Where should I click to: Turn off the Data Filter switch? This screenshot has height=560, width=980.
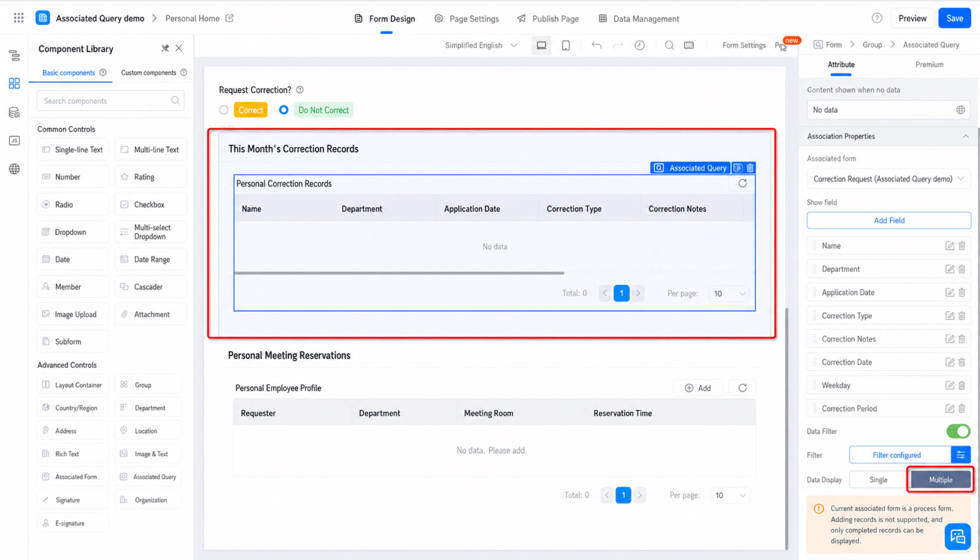(x=958, y=431)
